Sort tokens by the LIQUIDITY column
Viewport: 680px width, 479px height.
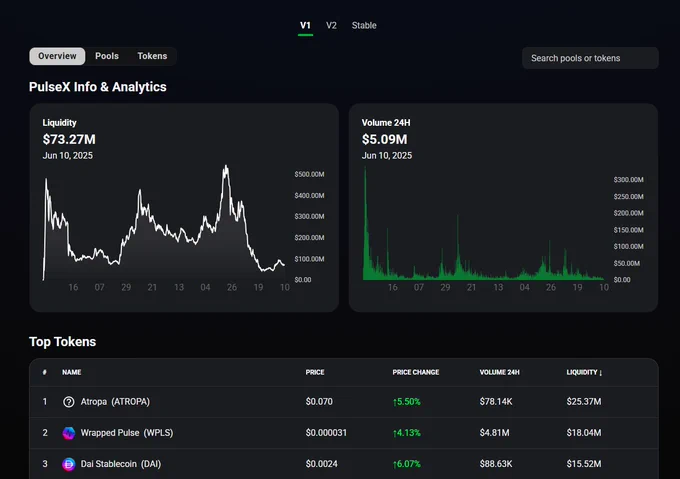click(584, 372)
